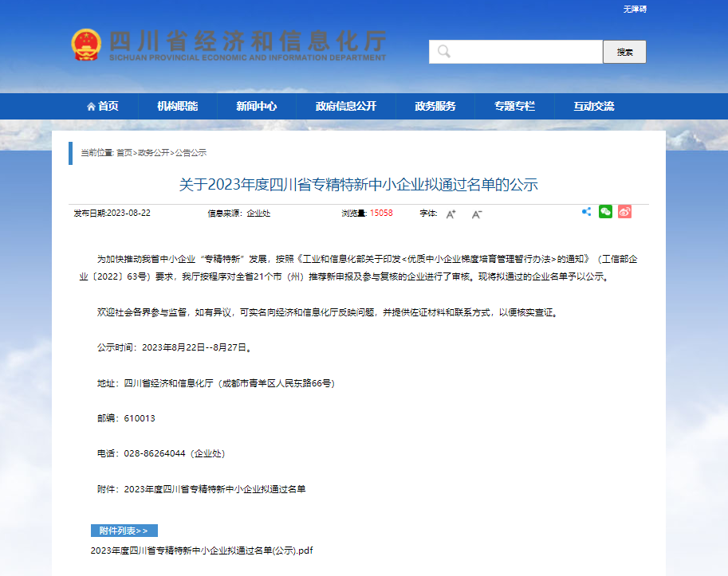Click the blue share icon
Screen dimensions: 728x576
coord(587,212)
